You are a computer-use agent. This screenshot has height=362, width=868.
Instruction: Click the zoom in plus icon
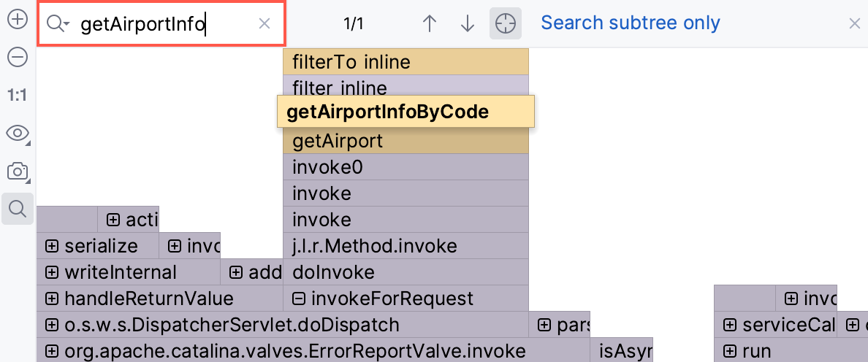(17, 20)
